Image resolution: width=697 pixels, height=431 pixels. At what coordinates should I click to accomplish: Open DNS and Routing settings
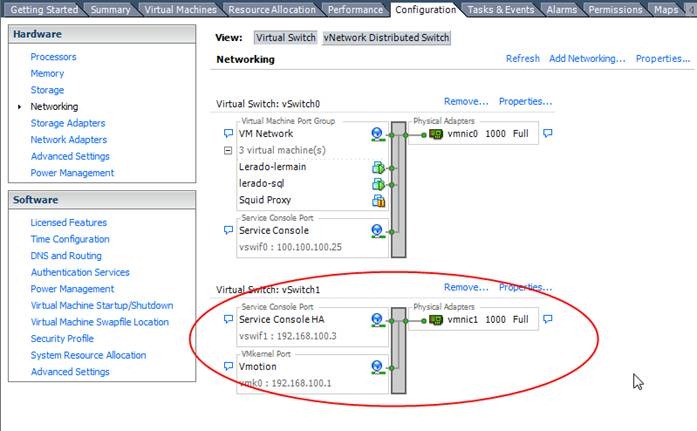coord(66,256)
